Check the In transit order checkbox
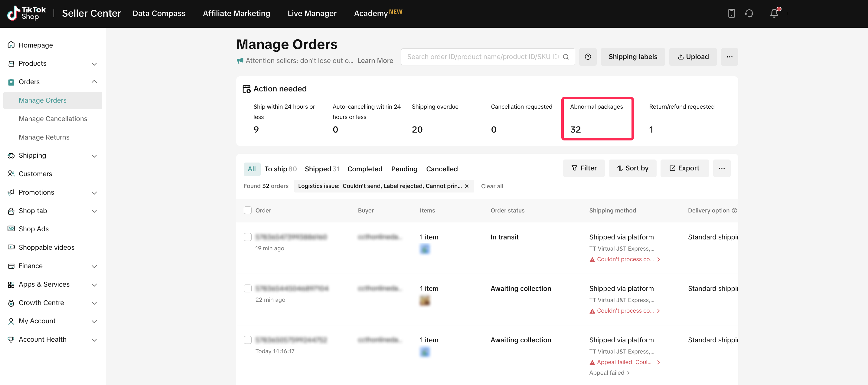Viewport: 868px width, 385px height. click(x=248, y=237)
